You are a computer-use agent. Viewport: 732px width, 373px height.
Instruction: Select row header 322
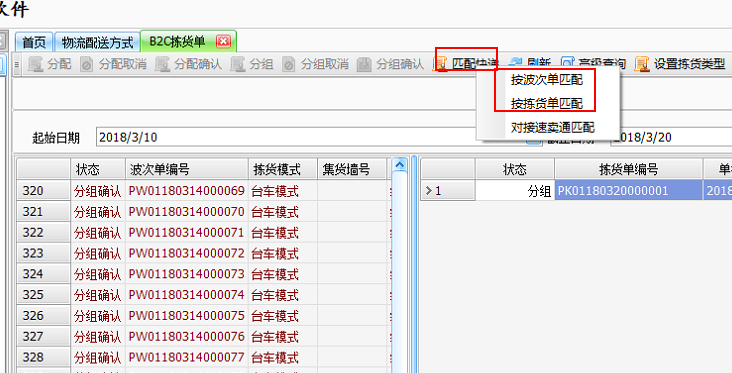[43, 232]
